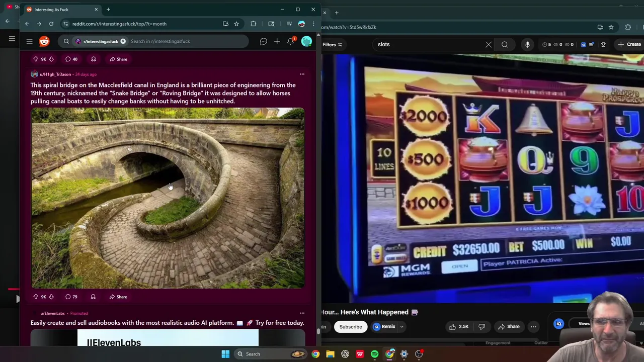Image resolution: width=644 pixels, height=362 pixels.
Task: Share the Snake Bridge post
Action: pos(118,297)
